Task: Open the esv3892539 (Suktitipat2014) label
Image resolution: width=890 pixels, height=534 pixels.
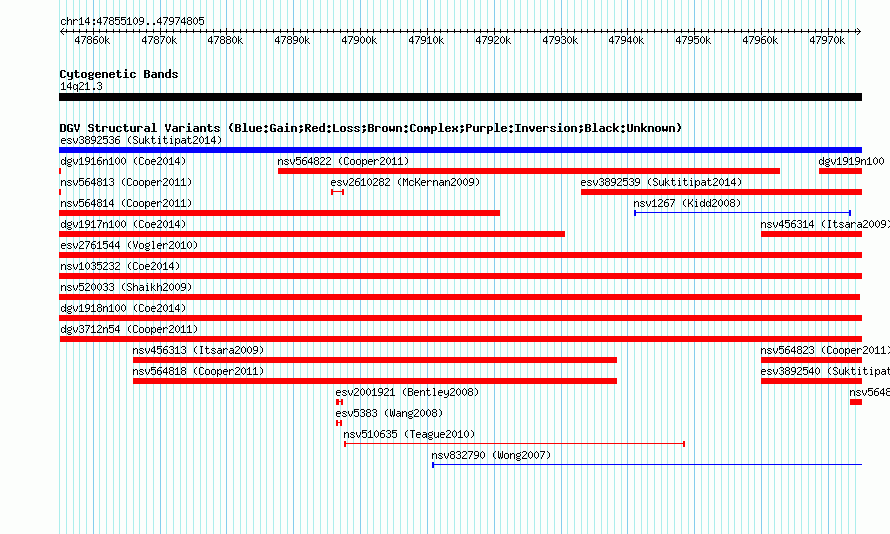Action: tap(661, 182)
